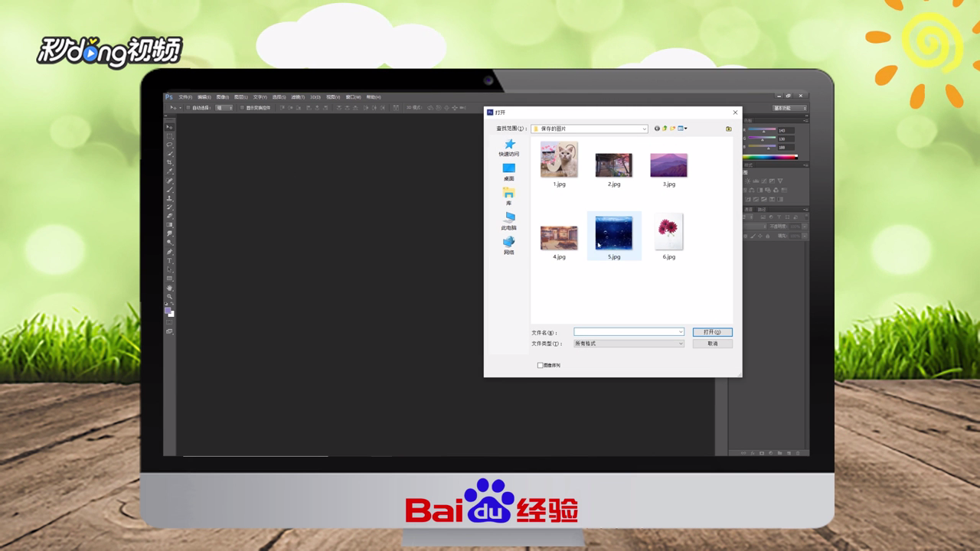Expand the 文件名 filename combo box arrow
The width and height of the screenshot is (980, 551).
coord(680,332)
